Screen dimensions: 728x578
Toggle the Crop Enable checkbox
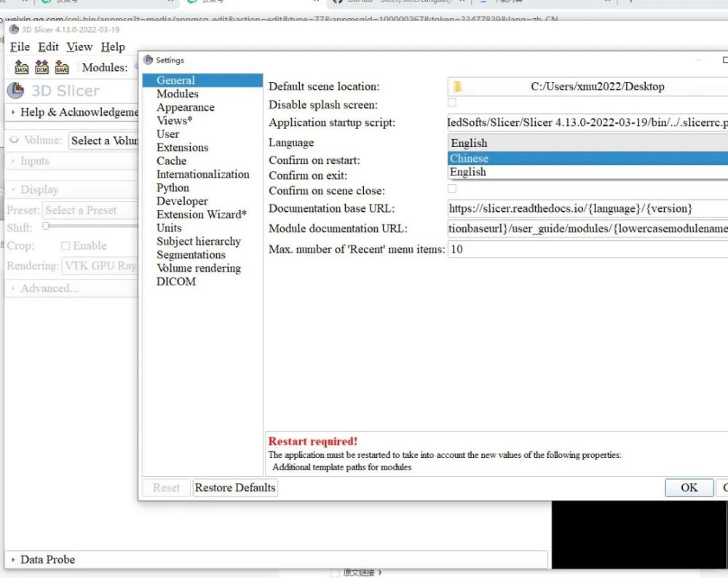click(66, 245)
